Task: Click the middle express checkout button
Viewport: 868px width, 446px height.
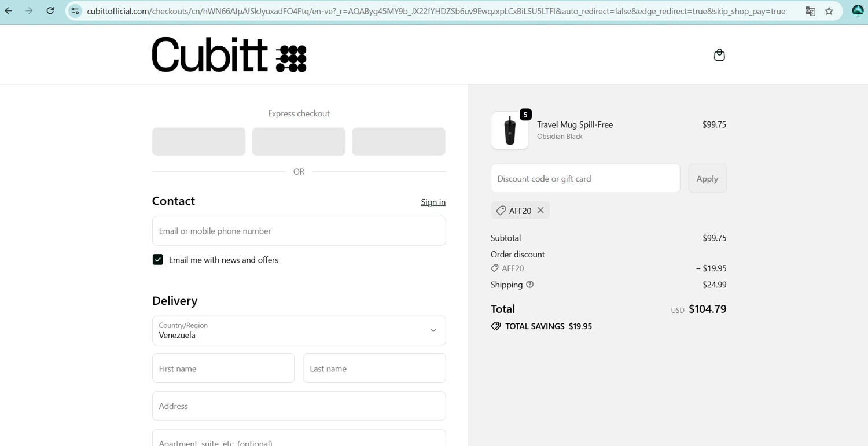Action: 299,142
